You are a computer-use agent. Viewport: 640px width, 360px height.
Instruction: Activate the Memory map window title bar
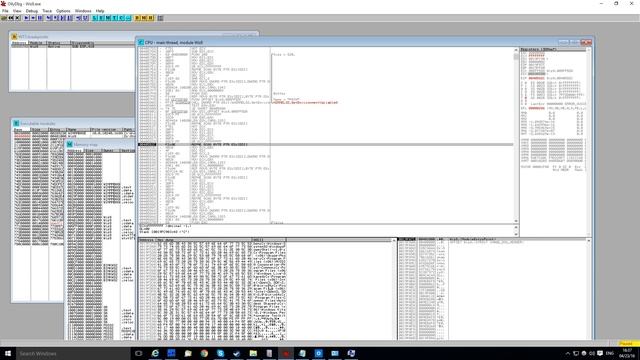click(100, 144)
